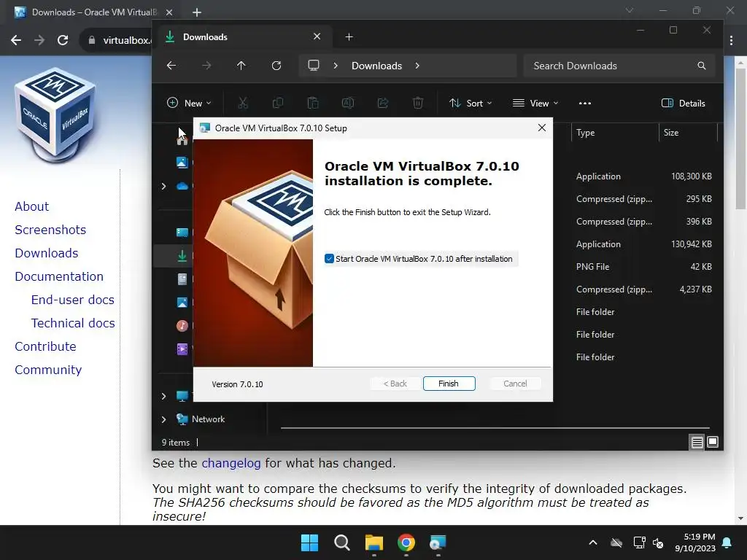Click the Chrome back arrow

[16, 40]
